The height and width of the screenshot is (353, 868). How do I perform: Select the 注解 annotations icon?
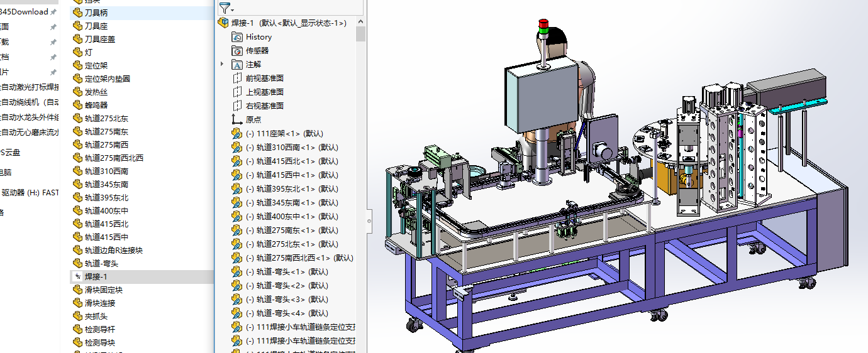pos(237,65)
